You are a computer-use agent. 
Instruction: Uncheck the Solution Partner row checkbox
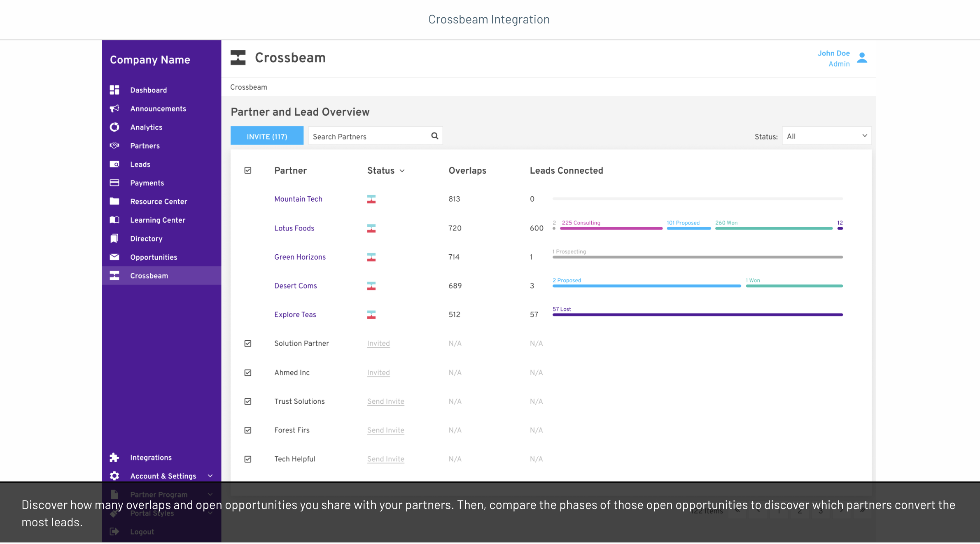coord(248,343)
